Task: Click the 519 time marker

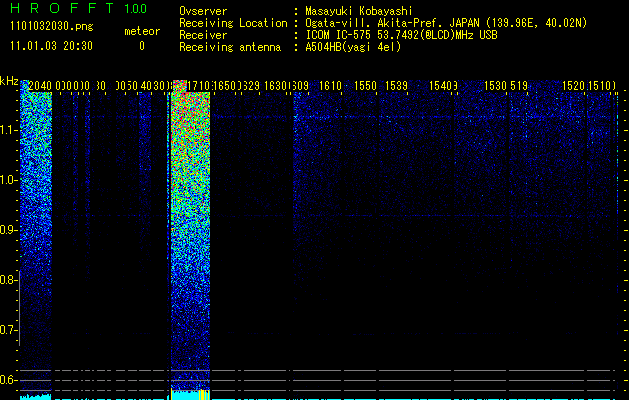Action: (519, 86)
